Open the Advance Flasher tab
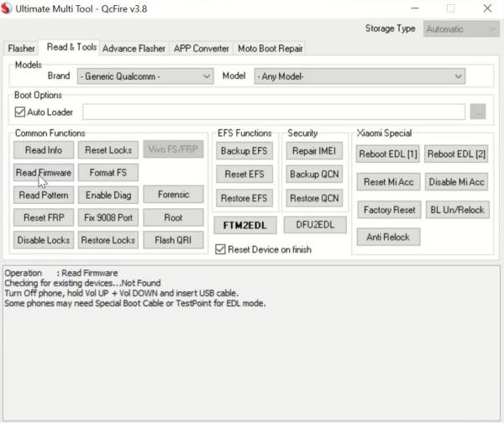This screenshot has height=423, width=504. 134,49
